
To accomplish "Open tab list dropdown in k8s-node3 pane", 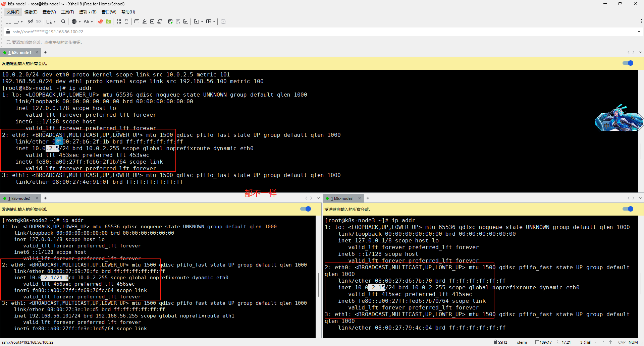I will (x=640, y=198).
